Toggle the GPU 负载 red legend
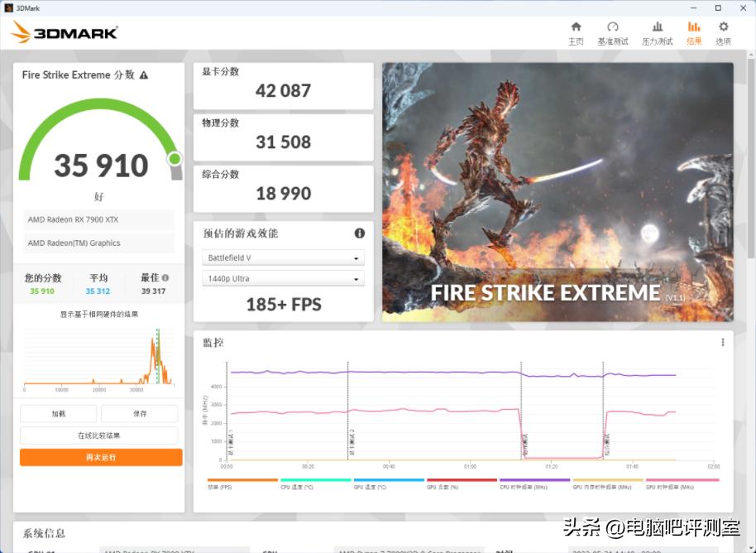The image size is (756, 553). click(x=462, y=483)
